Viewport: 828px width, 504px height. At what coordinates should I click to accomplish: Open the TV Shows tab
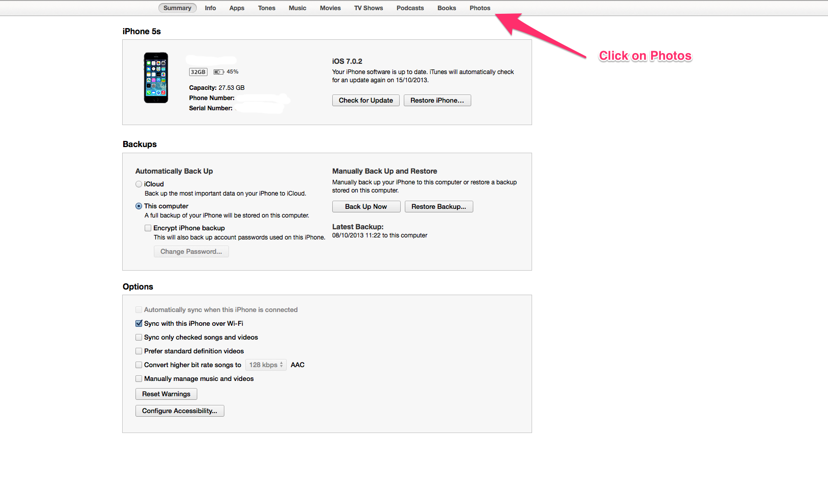tap(369, 8)
